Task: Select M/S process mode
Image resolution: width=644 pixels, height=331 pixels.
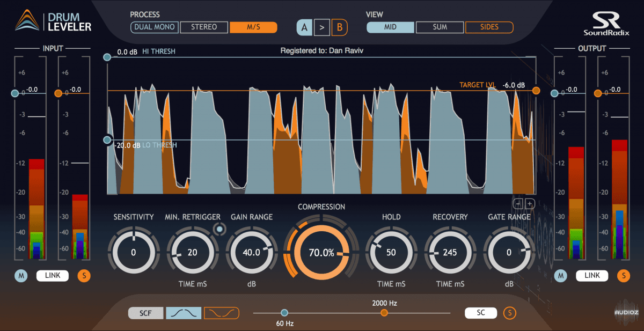Action: (x=253, y=27)
